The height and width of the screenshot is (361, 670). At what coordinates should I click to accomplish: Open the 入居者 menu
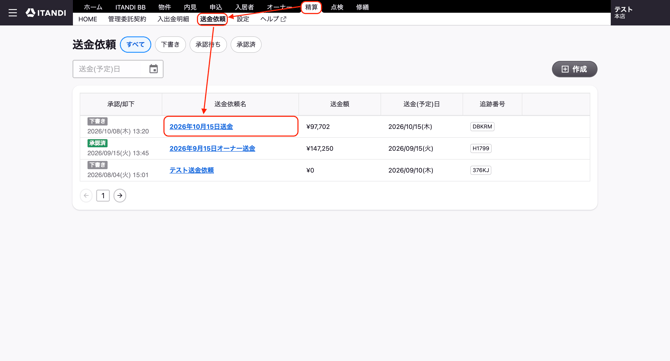(244, 7)
